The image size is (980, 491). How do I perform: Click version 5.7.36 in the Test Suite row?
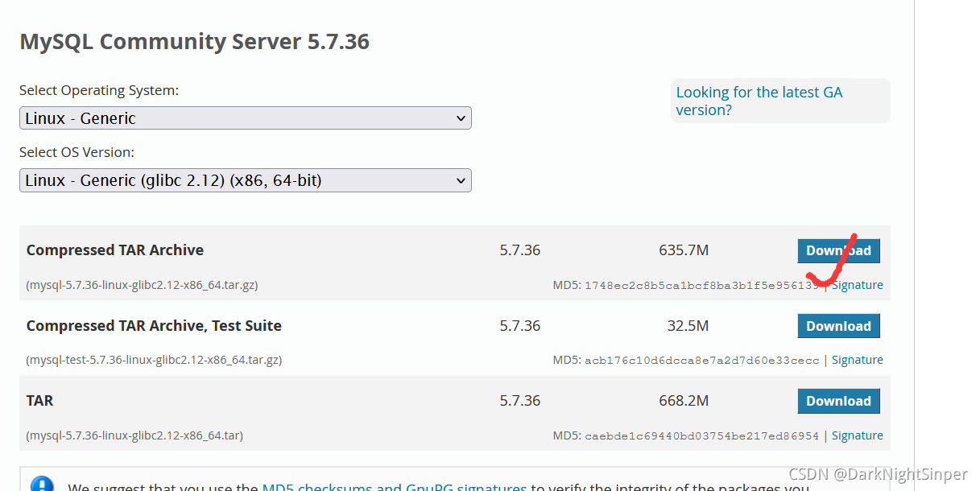pyautogui.click(x=520, y=326)
